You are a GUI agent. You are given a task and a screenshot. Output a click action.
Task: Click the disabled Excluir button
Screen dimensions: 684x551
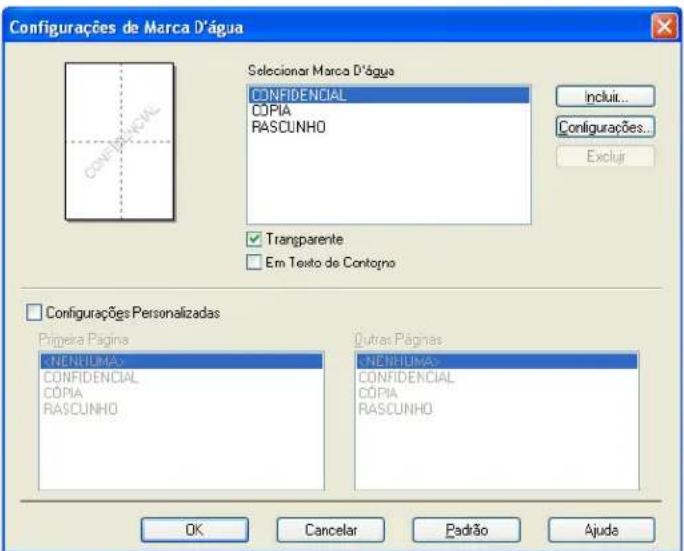[x=605, y=156]
